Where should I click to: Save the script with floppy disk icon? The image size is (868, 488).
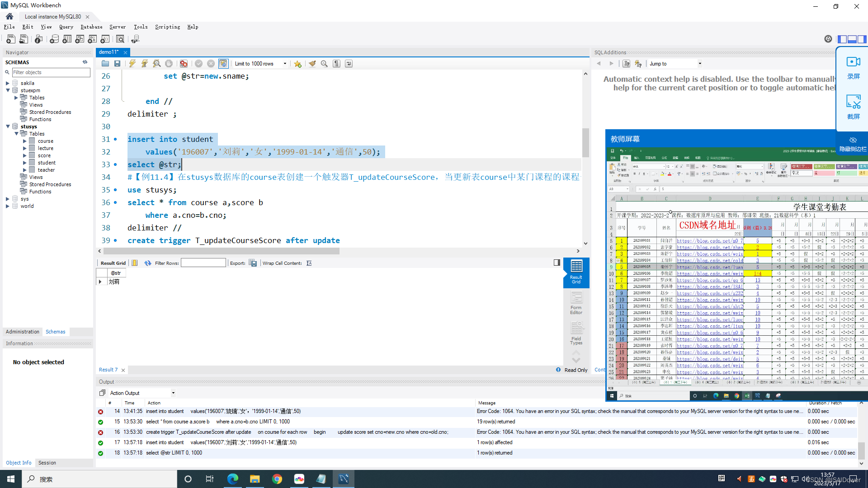tap(117, 64)
